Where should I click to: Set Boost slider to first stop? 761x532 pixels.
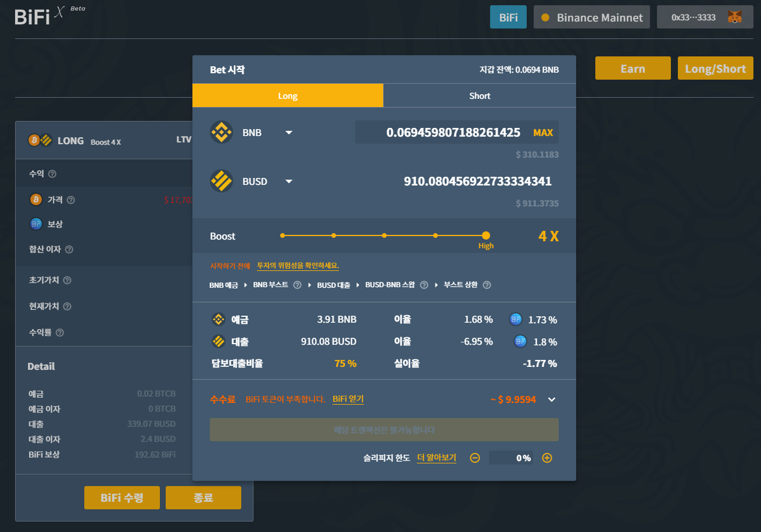point(283,235)
